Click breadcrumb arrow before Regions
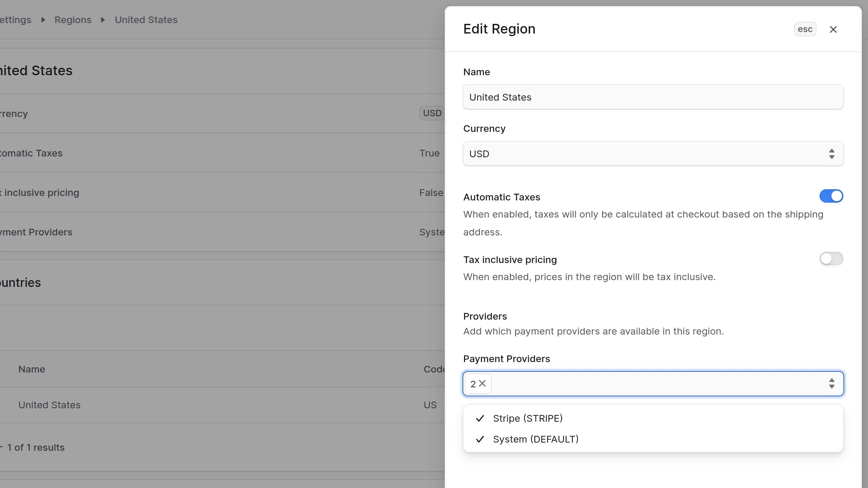Viewport: 868px width, 488px height. point(43,20)
